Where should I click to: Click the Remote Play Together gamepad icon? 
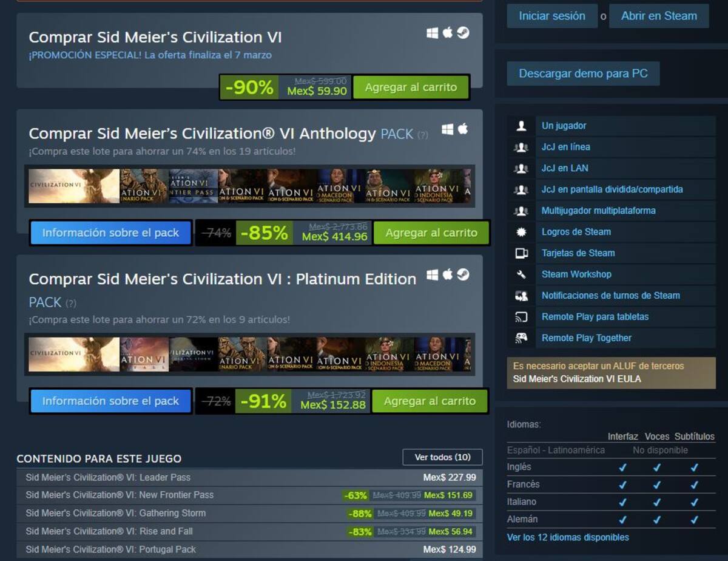tap(521, 338)
